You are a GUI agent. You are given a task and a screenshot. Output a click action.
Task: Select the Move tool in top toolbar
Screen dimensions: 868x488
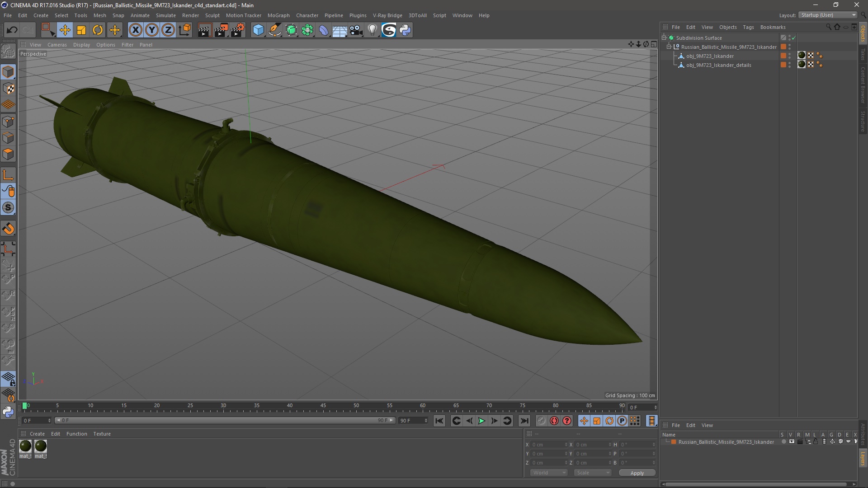(65, 30)
